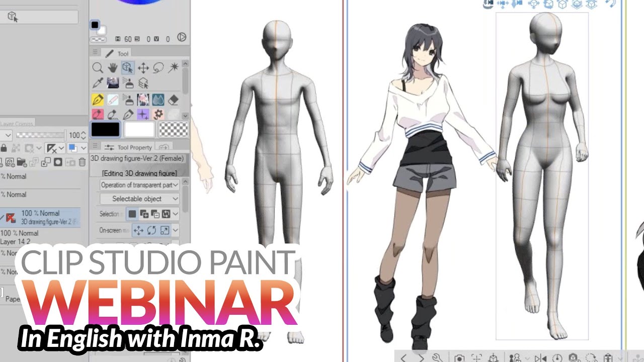Click the object selector cube in top-left panel
The height and width of the screenshot is (362, 644).
tap(13, 17)
